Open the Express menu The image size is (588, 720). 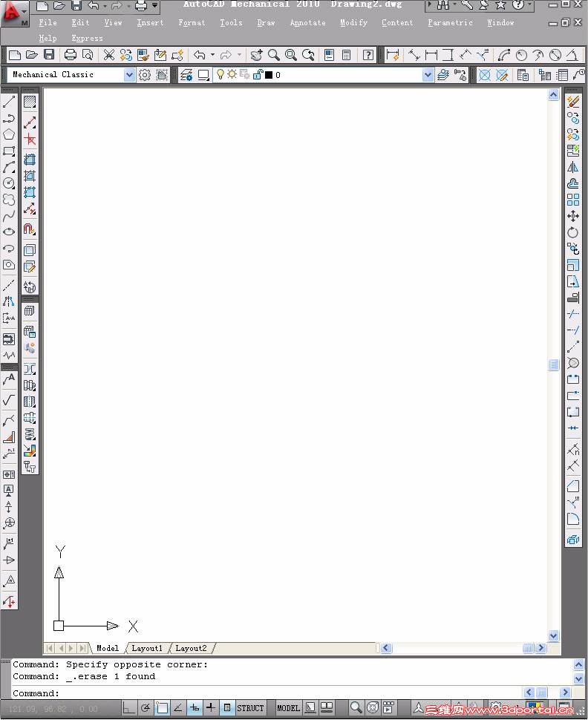pyautogui.click(x=88, y=38)
